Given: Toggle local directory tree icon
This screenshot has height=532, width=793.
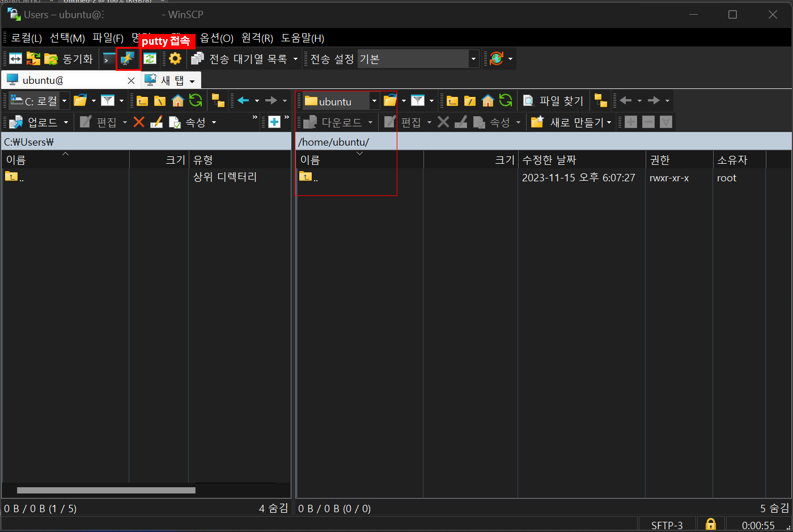Looking at the screenshot, I should [218, 101].
